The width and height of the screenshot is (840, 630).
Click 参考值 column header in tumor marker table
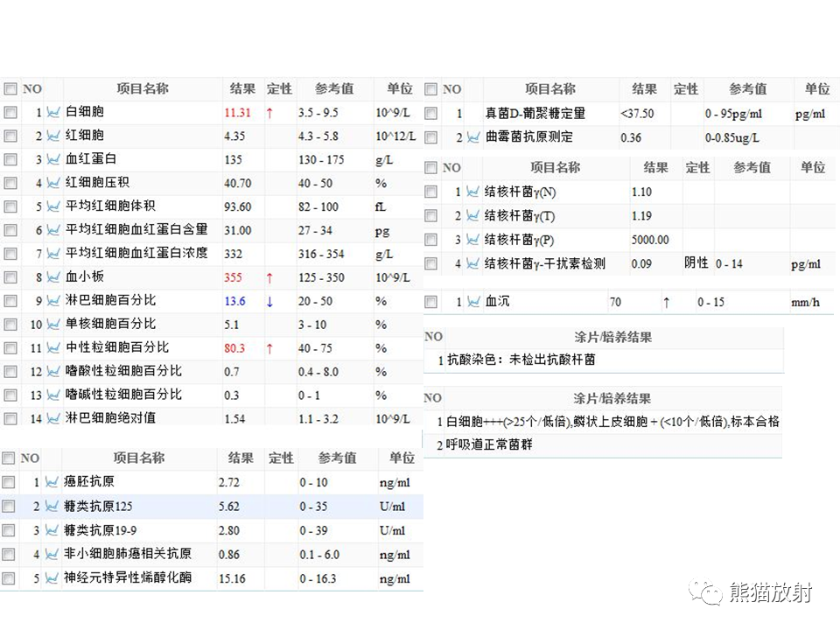point(337,458)
